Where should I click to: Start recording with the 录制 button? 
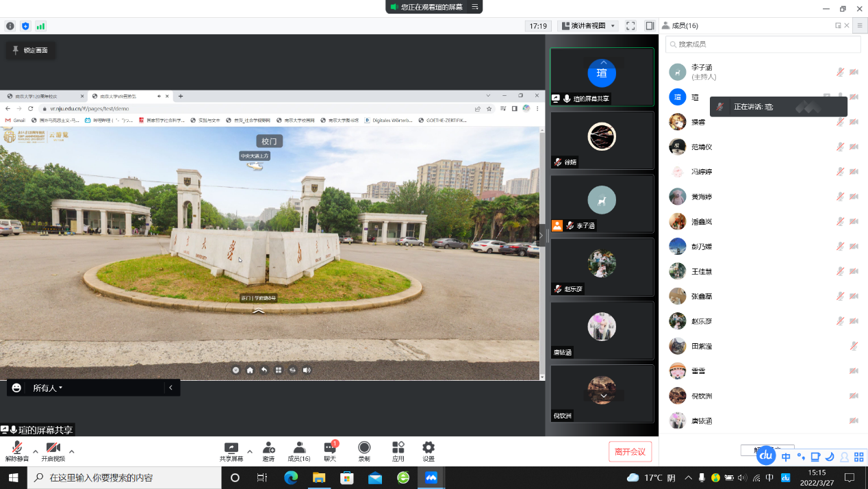(364, 450)
